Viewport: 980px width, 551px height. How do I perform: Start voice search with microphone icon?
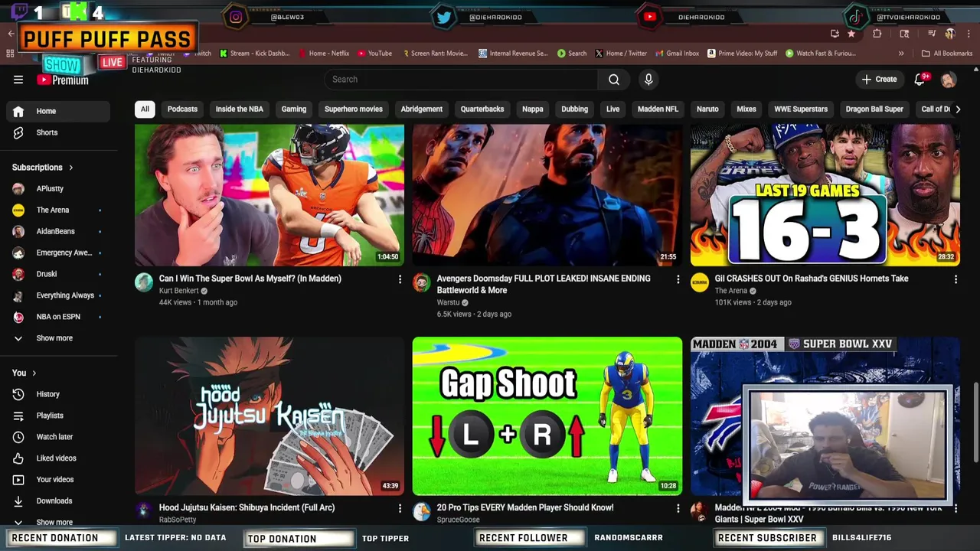[648, 80]
